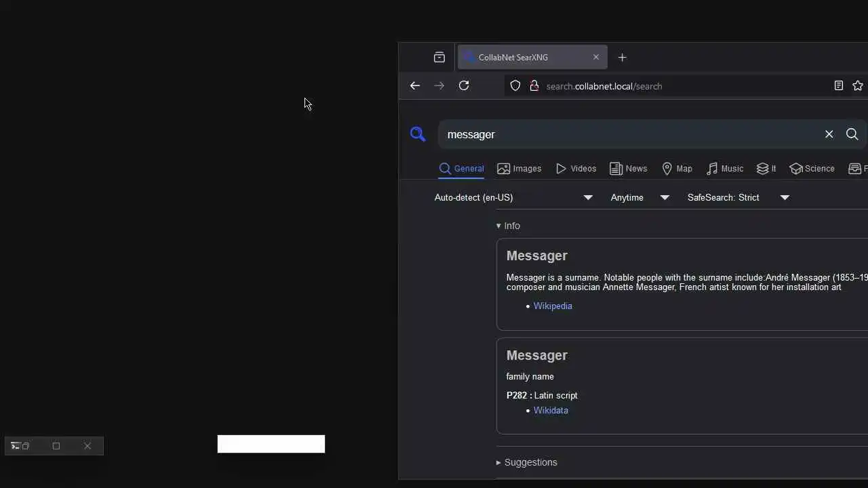Open the tracking protection shield icon

click(515, 86)
